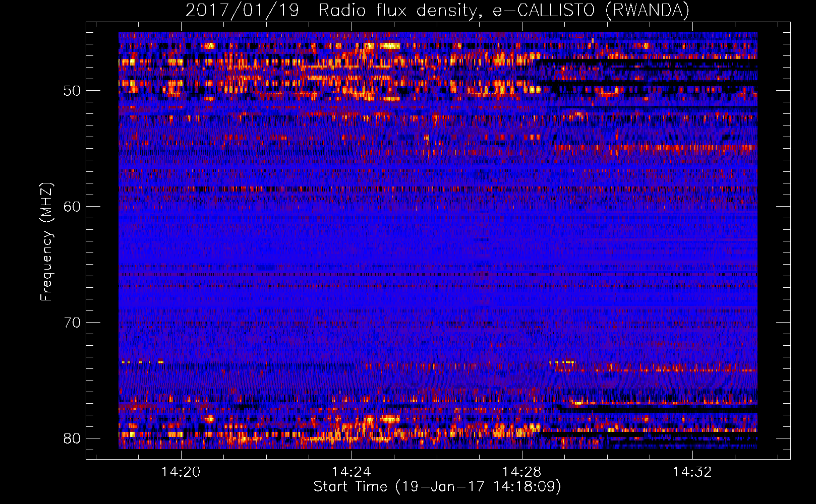Select the 'Frequency (MHZ)' y-axis label
Viewport: 816px width, 504px height.
(46, 242)
